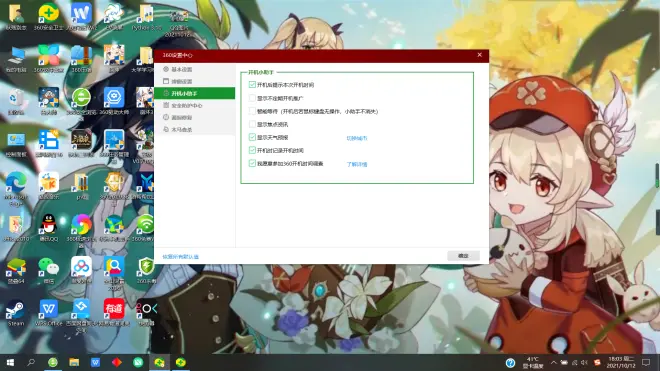This screenshot has width=660, height=371.
Task: Click the taskbar clock showing 2021/10/12
Action: point(621,362)
